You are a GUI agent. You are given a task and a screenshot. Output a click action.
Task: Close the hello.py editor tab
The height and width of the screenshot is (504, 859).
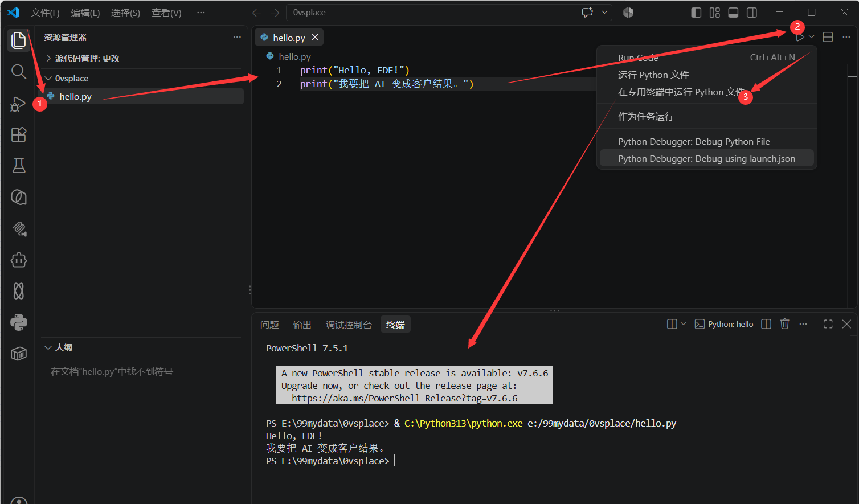tap(315, 37)
